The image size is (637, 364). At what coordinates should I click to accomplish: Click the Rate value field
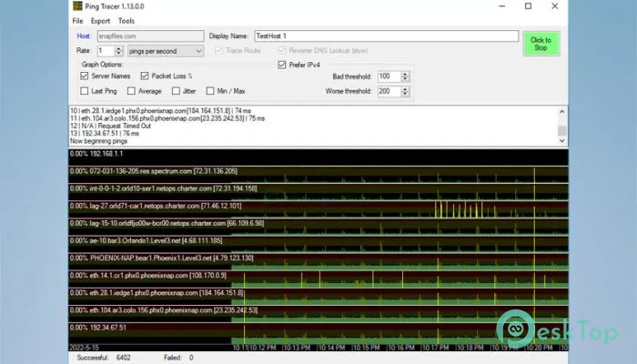pyautogui.click(x=106, y=51)
